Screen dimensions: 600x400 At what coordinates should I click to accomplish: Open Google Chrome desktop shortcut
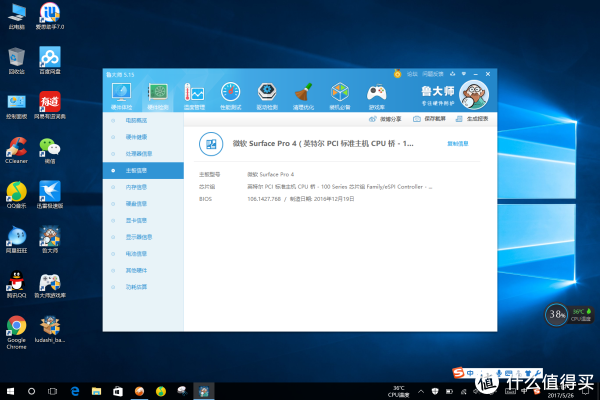point(16,332)
